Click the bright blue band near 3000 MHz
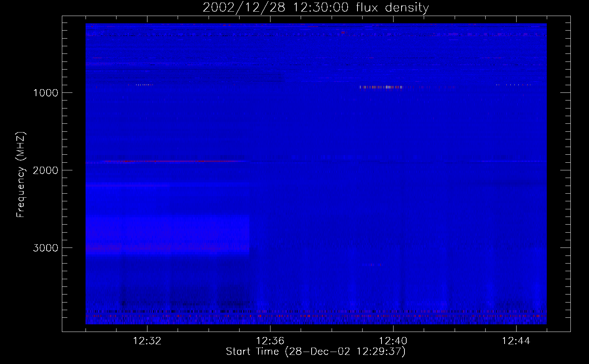Viewport: 589px width, 364px height. tap(167, 236)
